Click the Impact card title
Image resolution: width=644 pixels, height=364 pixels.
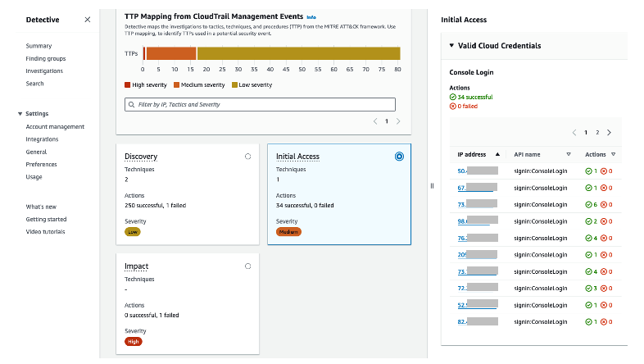click(136, 266)
